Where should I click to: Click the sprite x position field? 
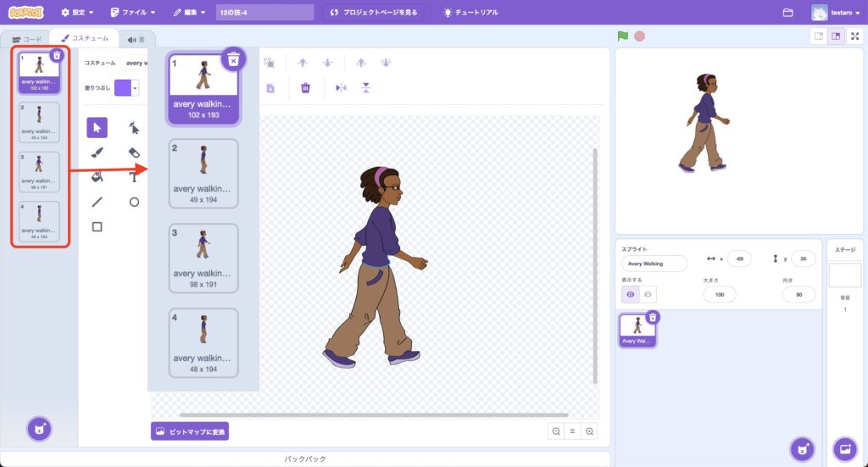pyautogui.click(x=739, y=259)
